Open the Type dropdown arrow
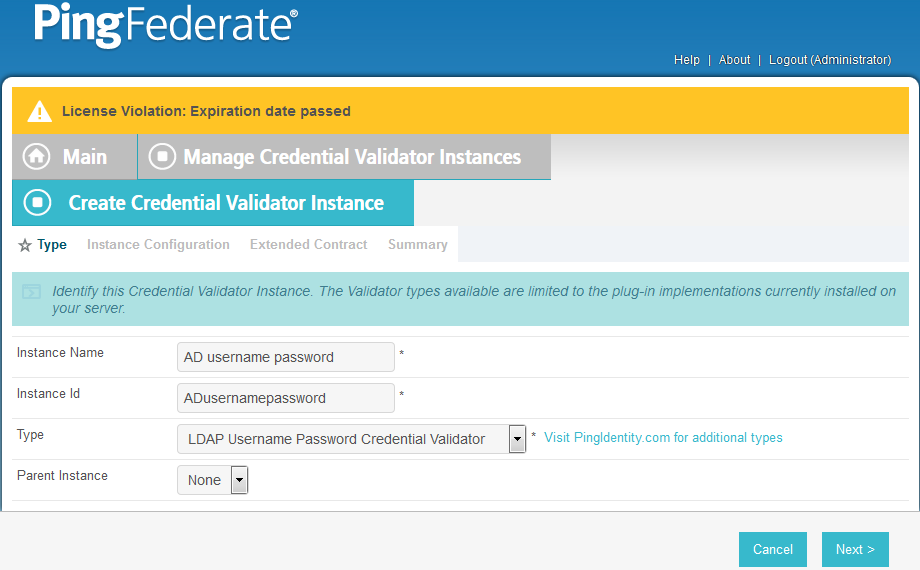This screenshot has height=570, width=920. tap(517, 439)
